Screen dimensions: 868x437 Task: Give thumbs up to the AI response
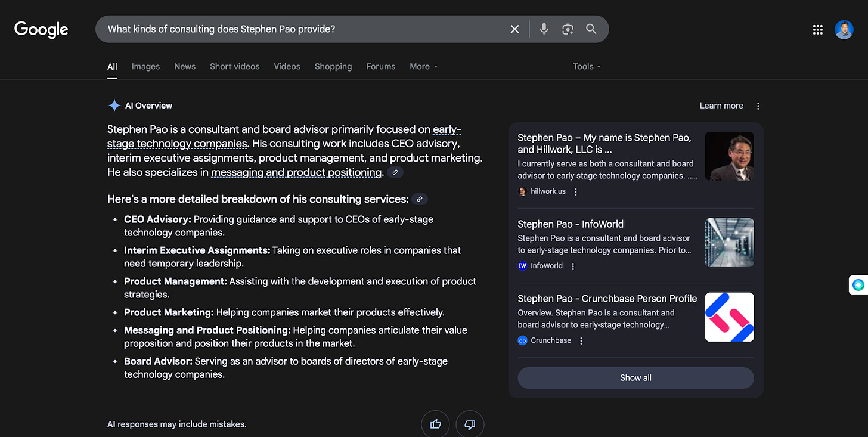[x=436, y=424]
